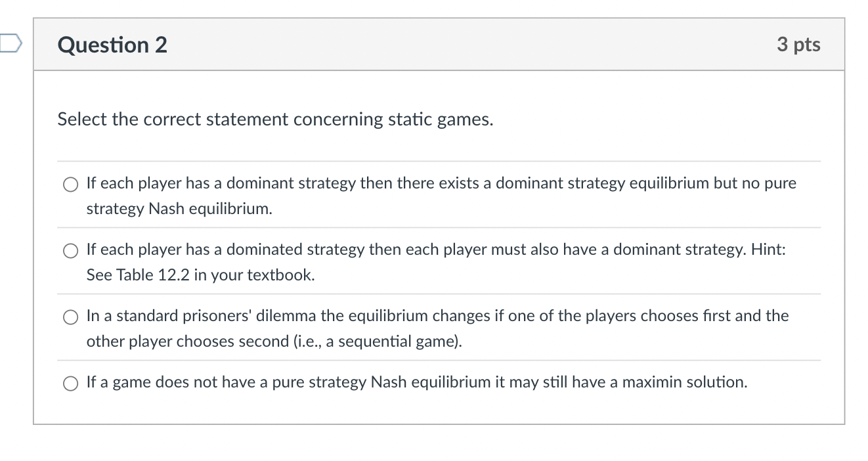Click the Question 2 header
This screenshot has height=461, width=868.
112,45
